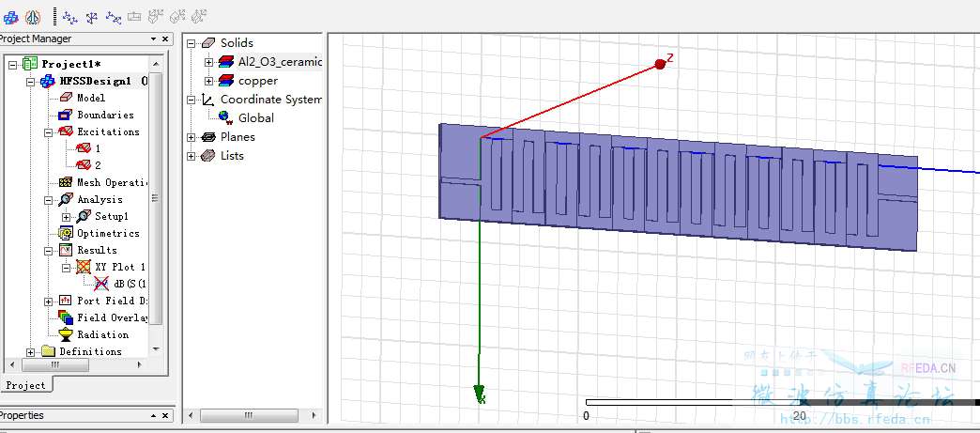The width and height of the screenshot is (980, 433).
Task: Click the Radiation node icon
Action: click(66, 334)
